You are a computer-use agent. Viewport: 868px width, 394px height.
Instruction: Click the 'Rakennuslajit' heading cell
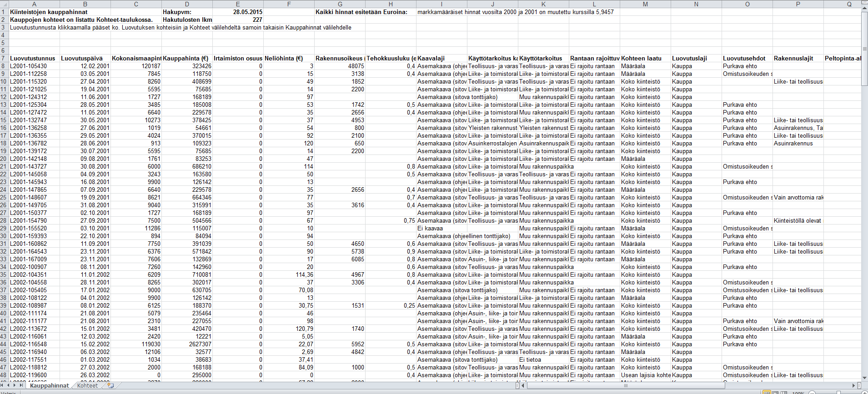pyautogui.click(x=798, y=58)
